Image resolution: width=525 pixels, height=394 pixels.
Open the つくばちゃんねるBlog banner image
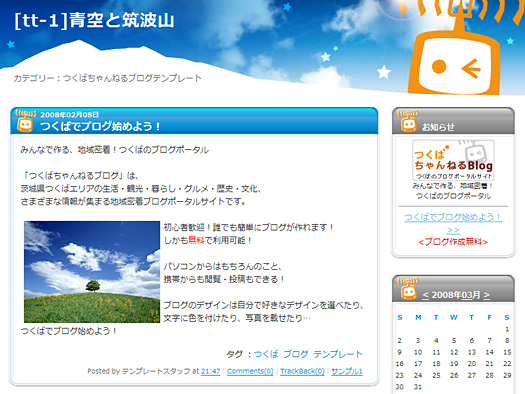[453, 160]
